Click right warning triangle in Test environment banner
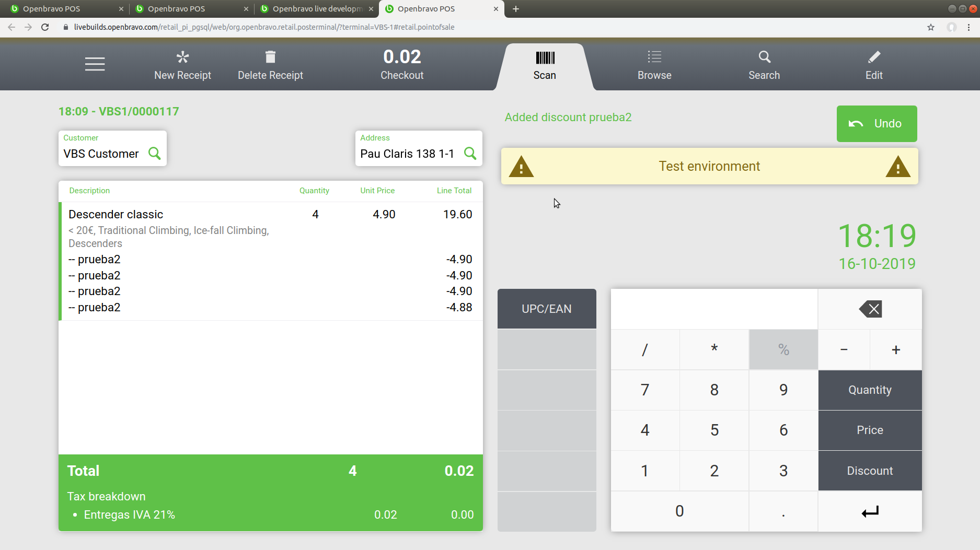Screen dimensions: 980x550 (x=898, y=167)
